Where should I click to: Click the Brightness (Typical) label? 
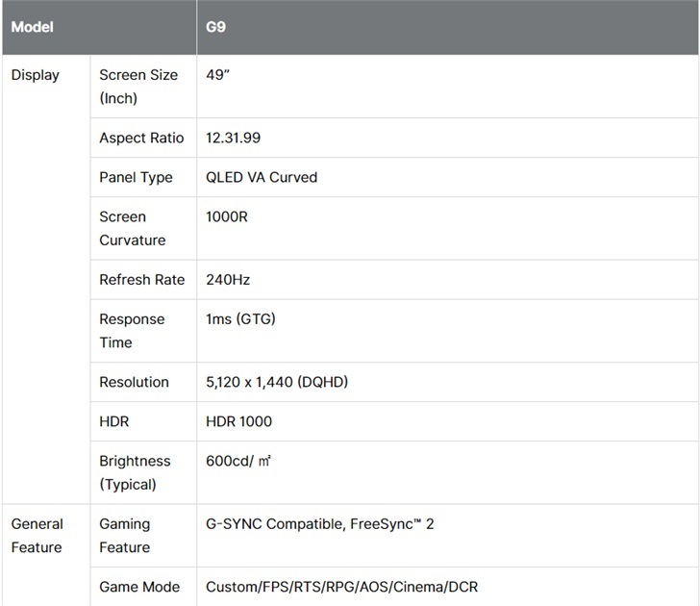[135, 472]
